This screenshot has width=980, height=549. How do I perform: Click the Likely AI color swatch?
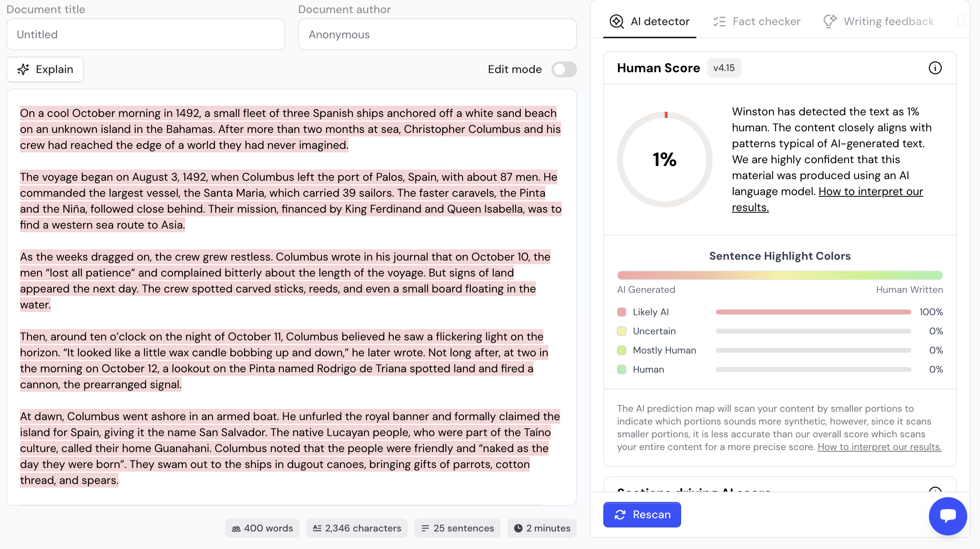(622, 312)
